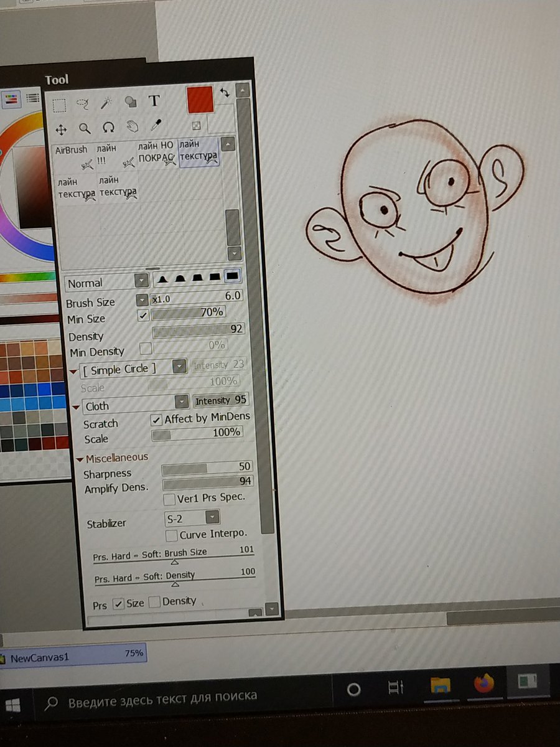Viewport: 560px width, 747px height.
Task: Select the Hand pan tool
Action: pyautogui.click(x=132, y=126)
